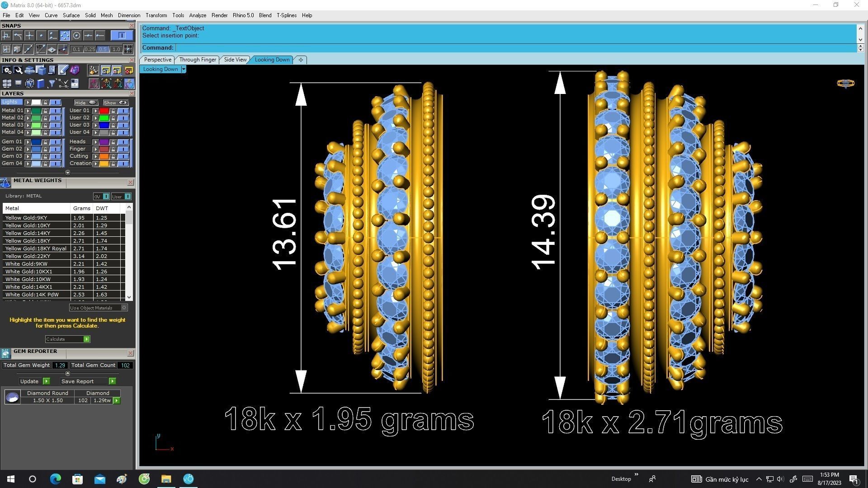Screen dimensions: 868x488
Task: Click the Update gem report button
Action: (x=34, y=381)
